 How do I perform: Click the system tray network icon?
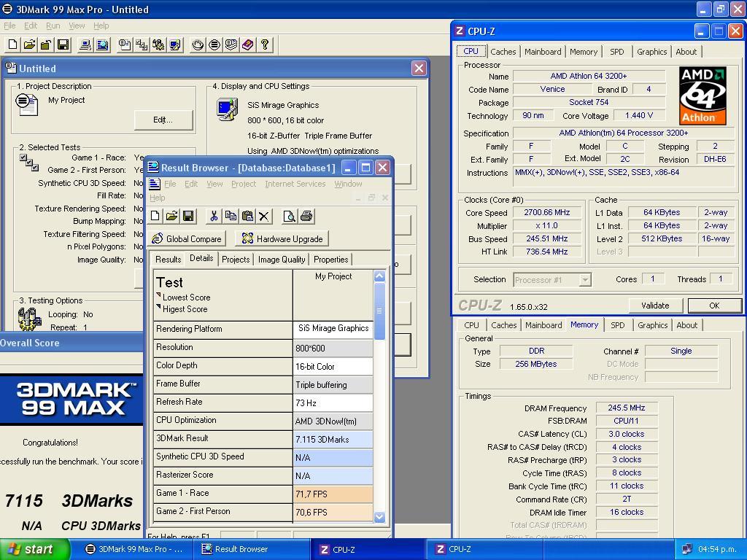686,549
